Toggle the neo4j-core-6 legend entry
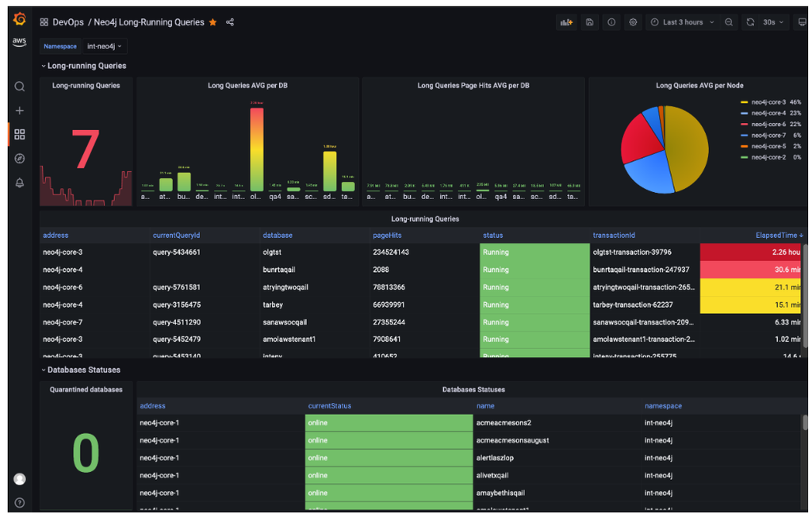Image resolution: width=812 pixels, height=514 pixels. (768, 125)
